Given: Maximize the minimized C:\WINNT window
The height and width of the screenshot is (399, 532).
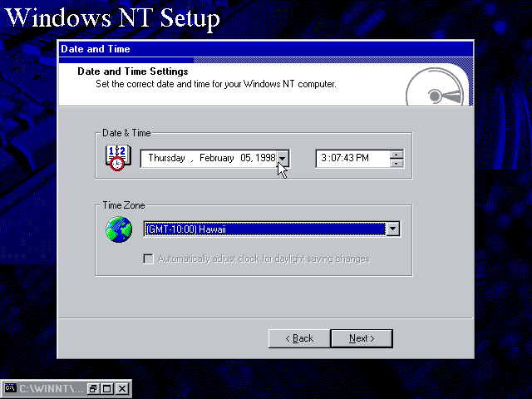Looking at the screenshot, I should (x=107, y=388).
